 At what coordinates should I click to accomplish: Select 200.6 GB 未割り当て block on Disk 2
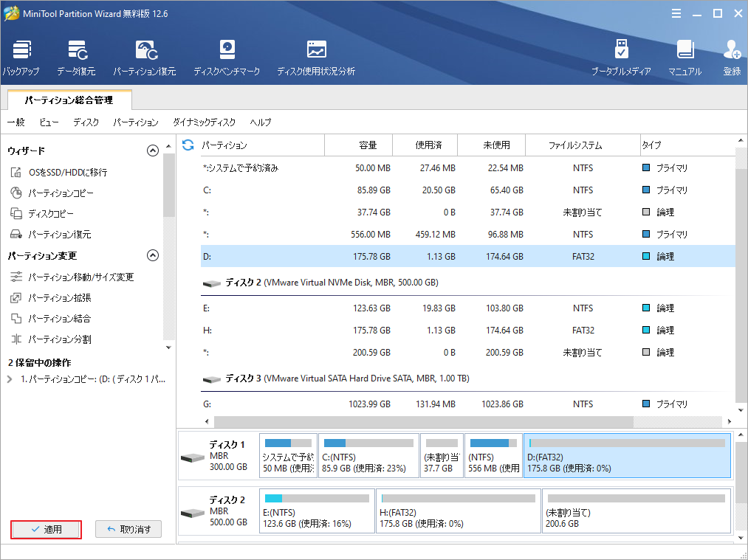point(637,511)
